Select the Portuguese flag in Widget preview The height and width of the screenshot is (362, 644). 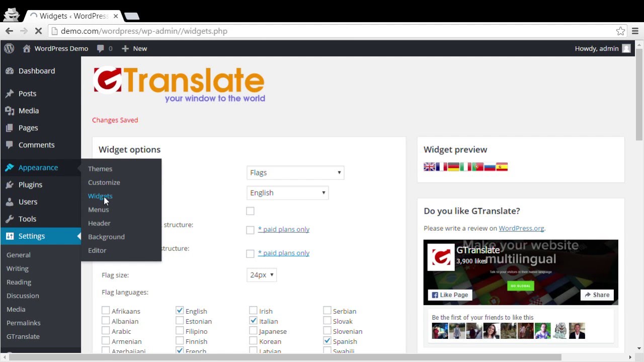[478, 167]
